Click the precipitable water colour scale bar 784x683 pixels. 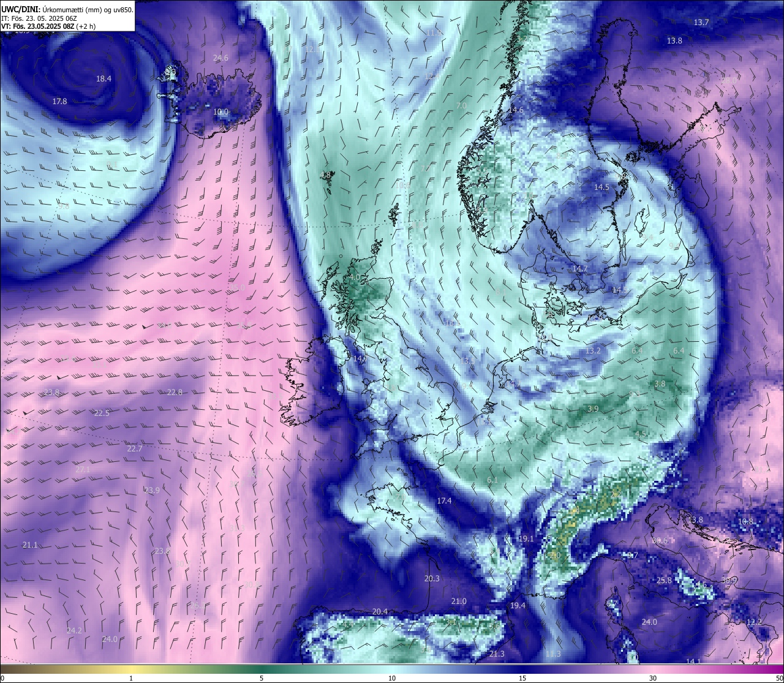click(392, 669)
